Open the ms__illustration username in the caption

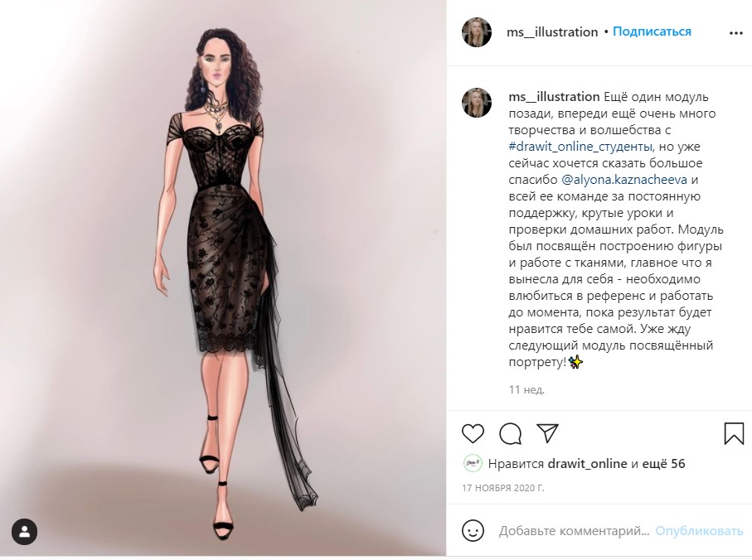[x=554, y=97]
